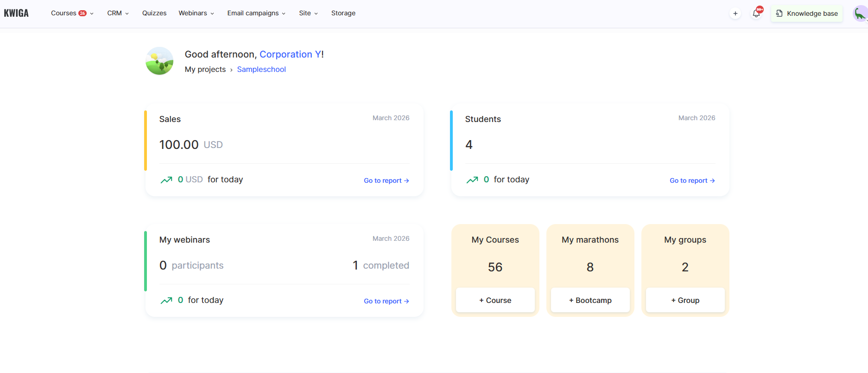Open the notifications bell
Image resolution: width=868 pixels, height=373 pixels.
756,13
